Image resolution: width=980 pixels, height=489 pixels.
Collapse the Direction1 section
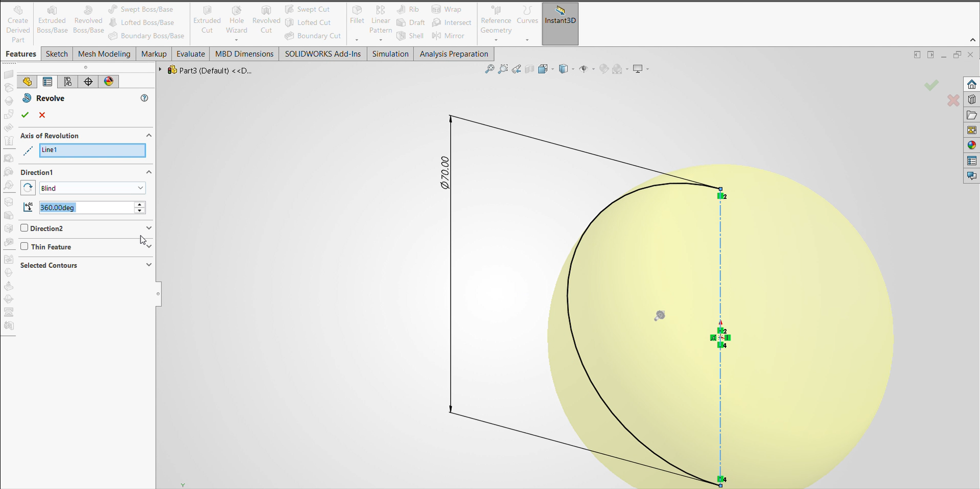pyautogui.click(x=149, y=172)
